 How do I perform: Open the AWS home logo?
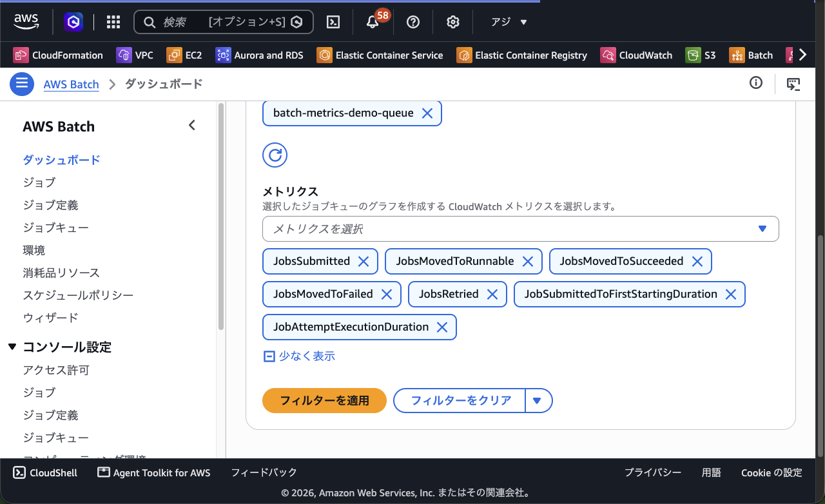(x=26, y=22)
